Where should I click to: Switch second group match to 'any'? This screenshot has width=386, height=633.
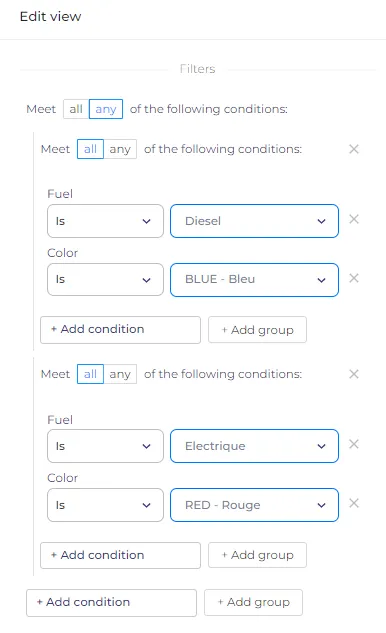[120, 374]
